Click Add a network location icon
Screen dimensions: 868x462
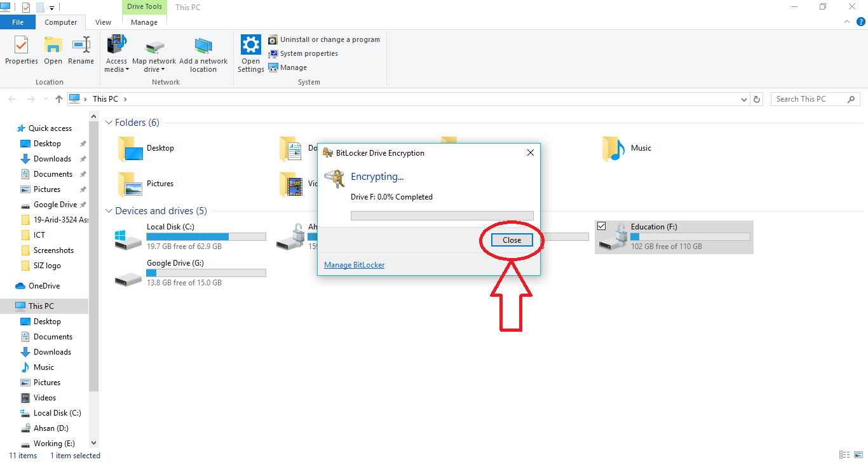point(203,45)
